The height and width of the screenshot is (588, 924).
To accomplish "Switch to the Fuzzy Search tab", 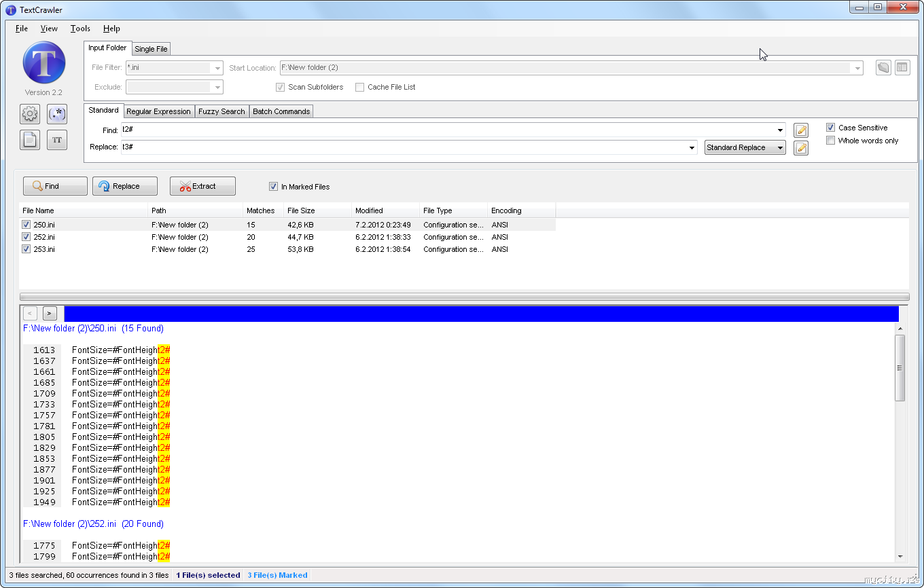I will (221, 111).
